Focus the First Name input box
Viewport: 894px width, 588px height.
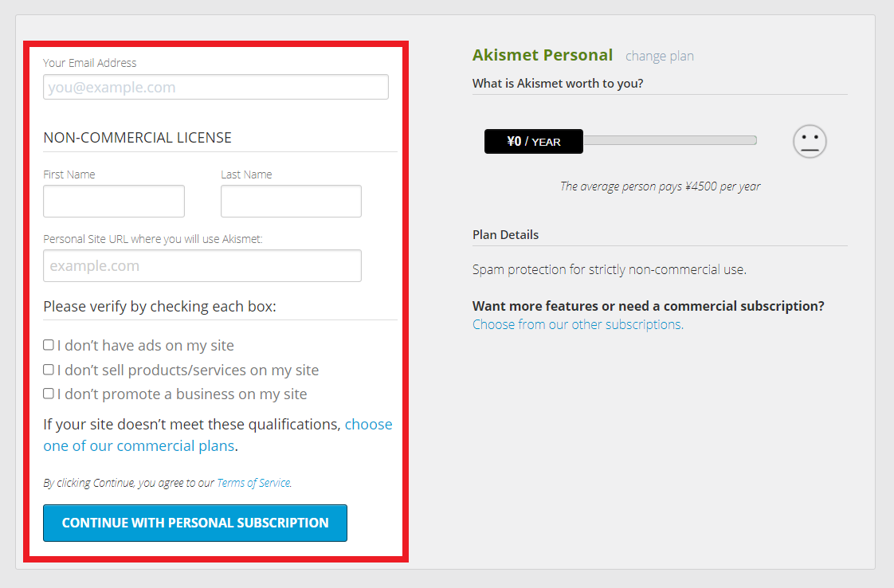point(114,201)
